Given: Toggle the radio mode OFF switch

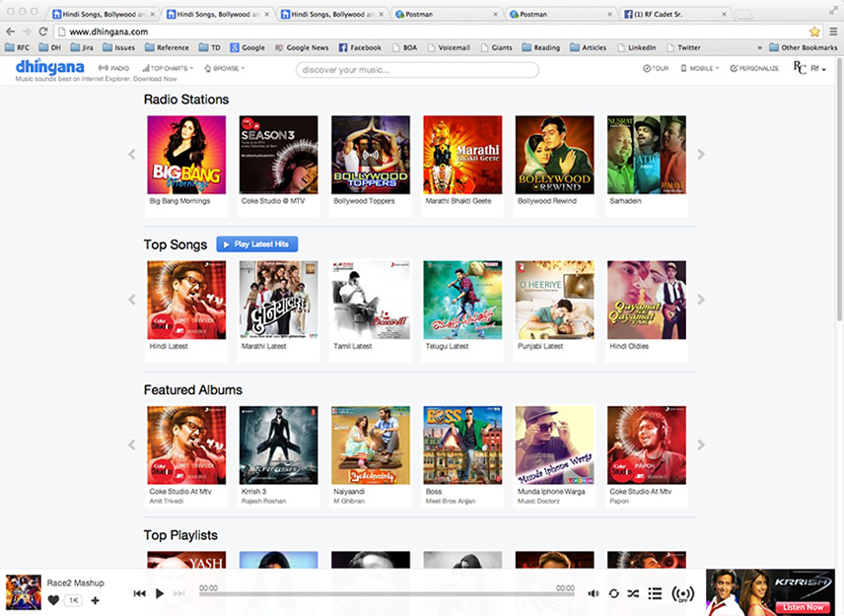Looking at the screenshot, I should pyautogui.click(x=682, y=594).
